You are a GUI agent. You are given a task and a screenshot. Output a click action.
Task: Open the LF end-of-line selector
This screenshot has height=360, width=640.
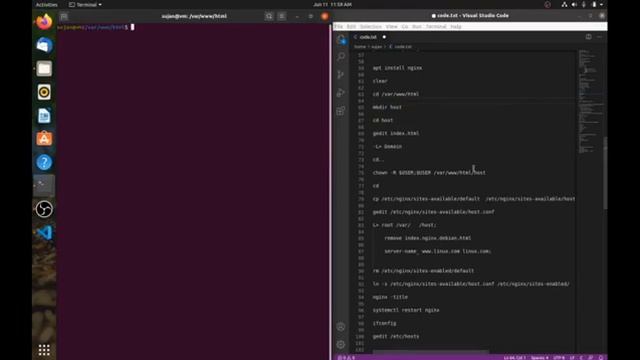click(x=572, y=358)
